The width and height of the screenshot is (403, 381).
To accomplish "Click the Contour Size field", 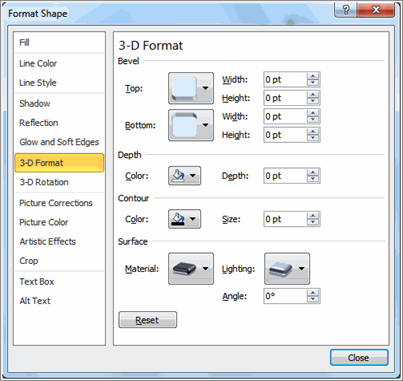I will pyautogui.click(x=285, y=219).
